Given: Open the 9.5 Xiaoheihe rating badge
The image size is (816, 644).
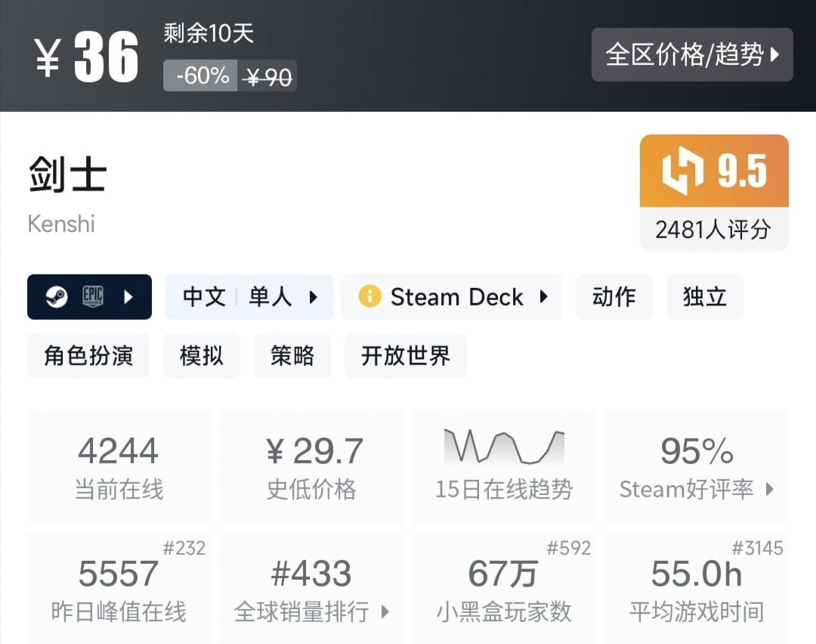Looking at the screenshot, I should (x=713, y=172).
